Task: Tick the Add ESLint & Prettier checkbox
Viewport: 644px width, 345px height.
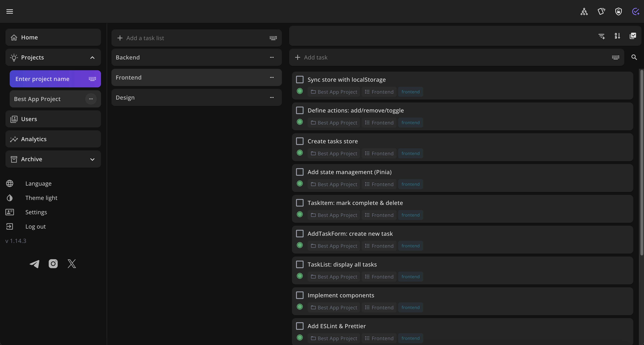Action: coord(299,326)
